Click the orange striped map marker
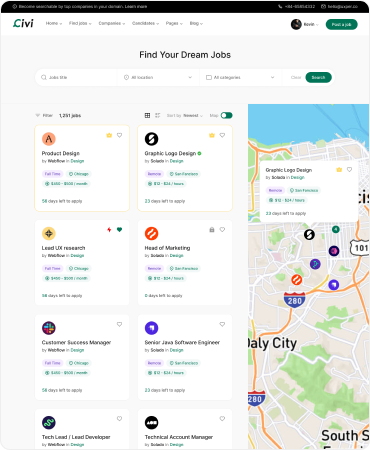Screen dimensions: 370x450 tap(296, 280)
